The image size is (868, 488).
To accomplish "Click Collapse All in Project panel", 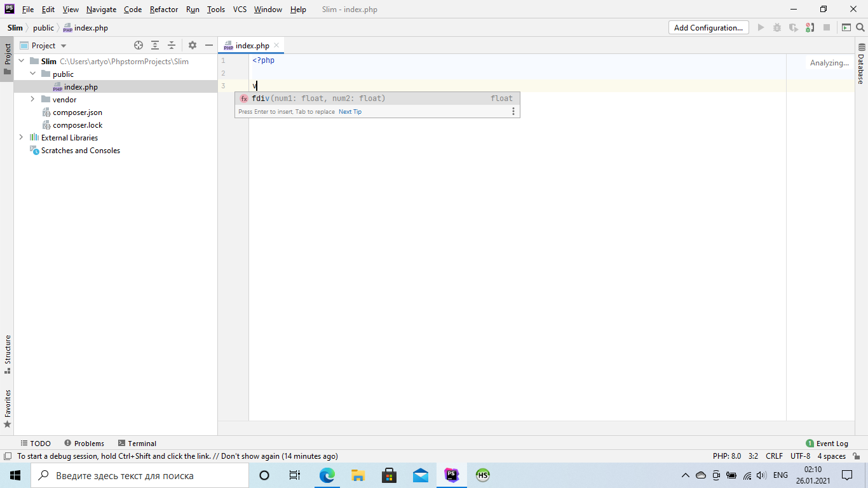I will 172,45.
